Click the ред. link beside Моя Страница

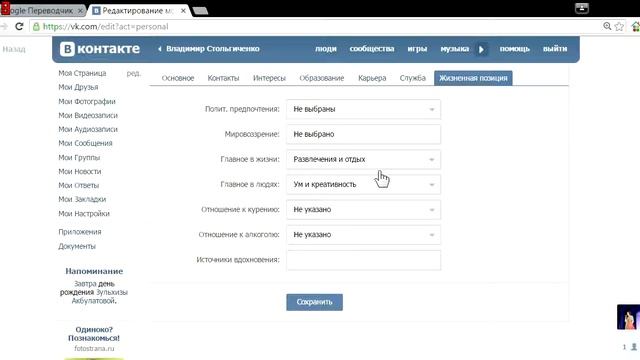point(133,73)
